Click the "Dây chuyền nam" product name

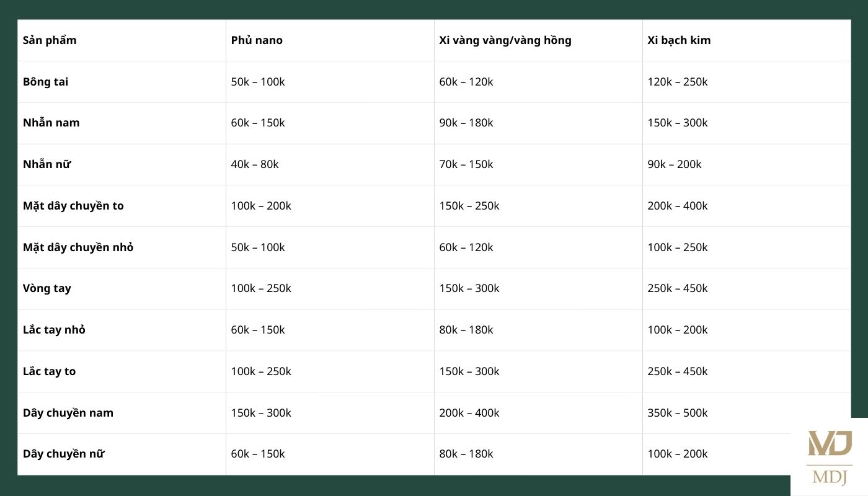[x=68, y=413]
